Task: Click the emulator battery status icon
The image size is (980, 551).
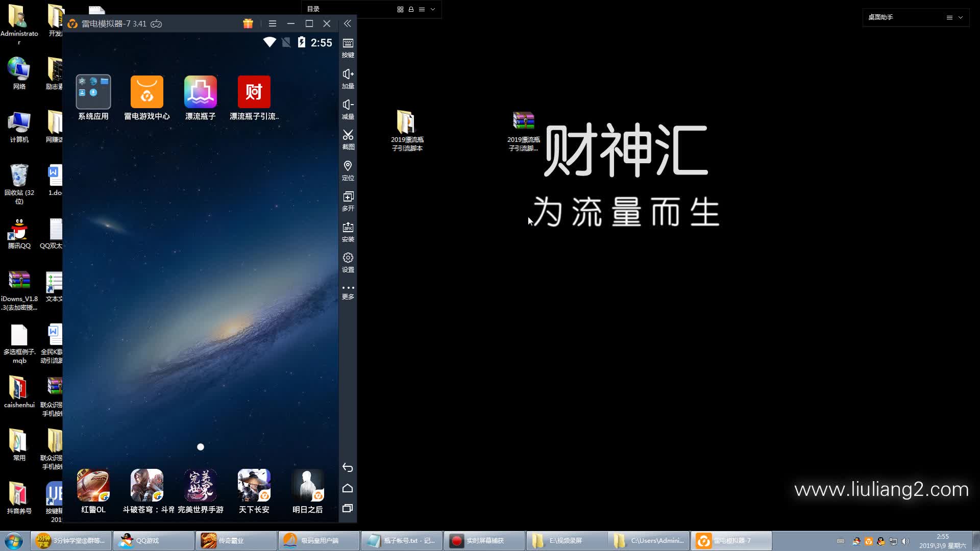Action: 302,42
